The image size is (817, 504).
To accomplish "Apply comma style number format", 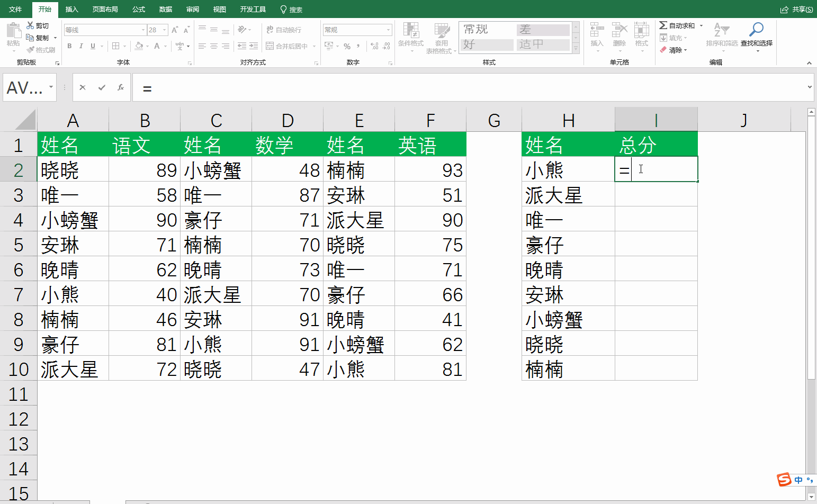I will click(358, 46).
